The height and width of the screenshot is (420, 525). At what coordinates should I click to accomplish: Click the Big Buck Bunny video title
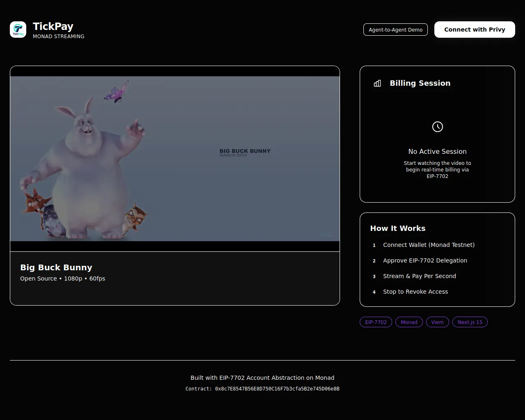click(56, 267)
